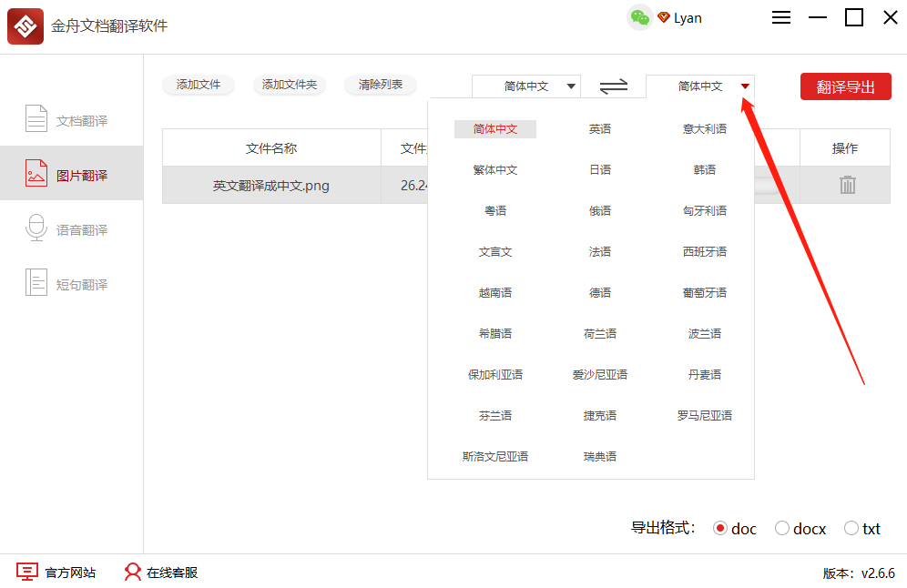The width and height of the screenshot is (907, 588).
Task: Choose 俄语 from the language list
Action: click(600, 211)
